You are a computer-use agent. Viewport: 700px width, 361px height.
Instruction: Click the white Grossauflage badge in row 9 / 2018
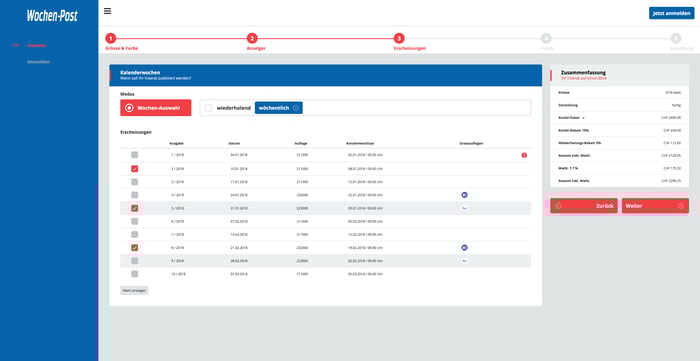[x=464, y=261]
